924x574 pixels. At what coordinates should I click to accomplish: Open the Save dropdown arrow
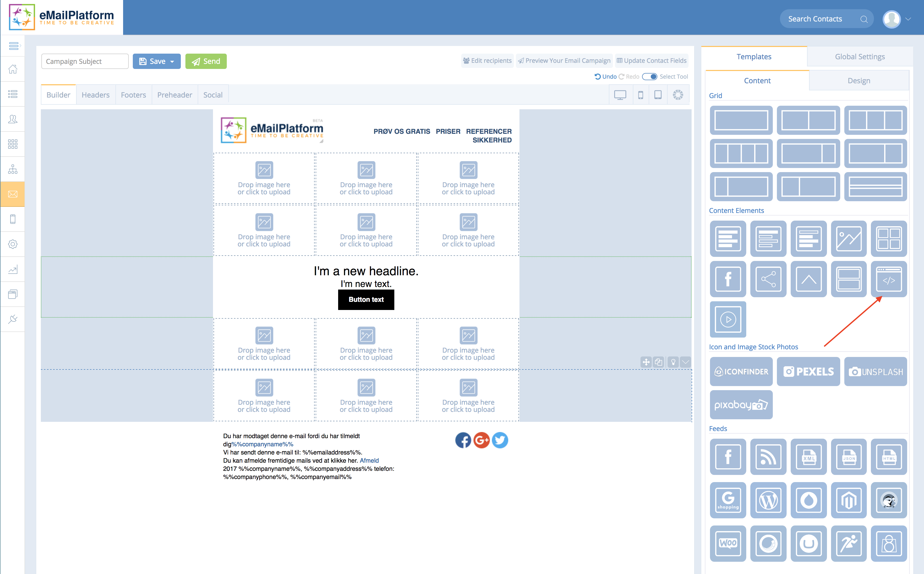(x=172, y=62)
